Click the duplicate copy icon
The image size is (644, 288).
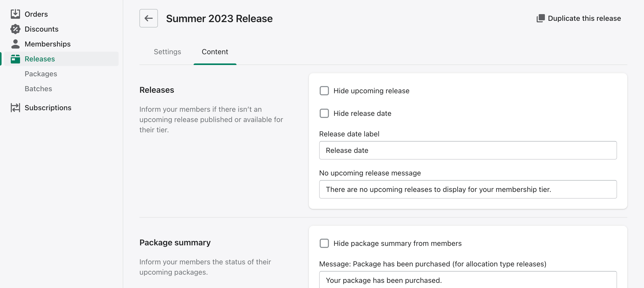(541, 18)
